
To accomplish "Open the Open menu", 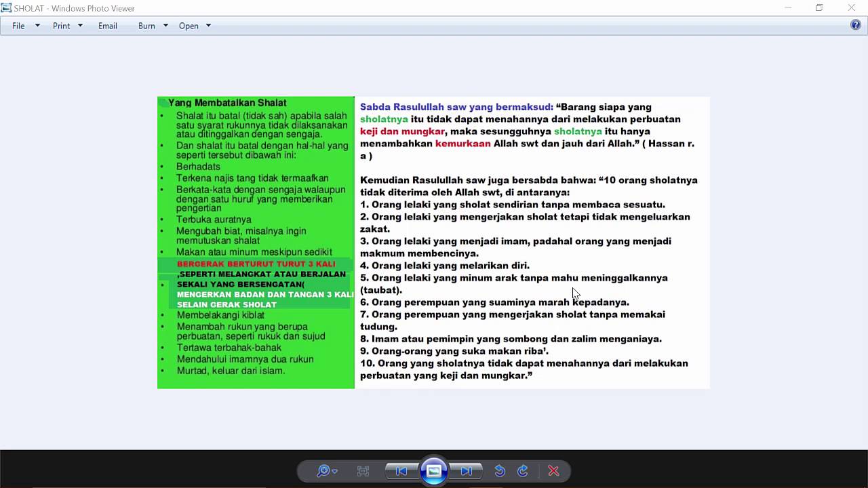I will [189, 26].
